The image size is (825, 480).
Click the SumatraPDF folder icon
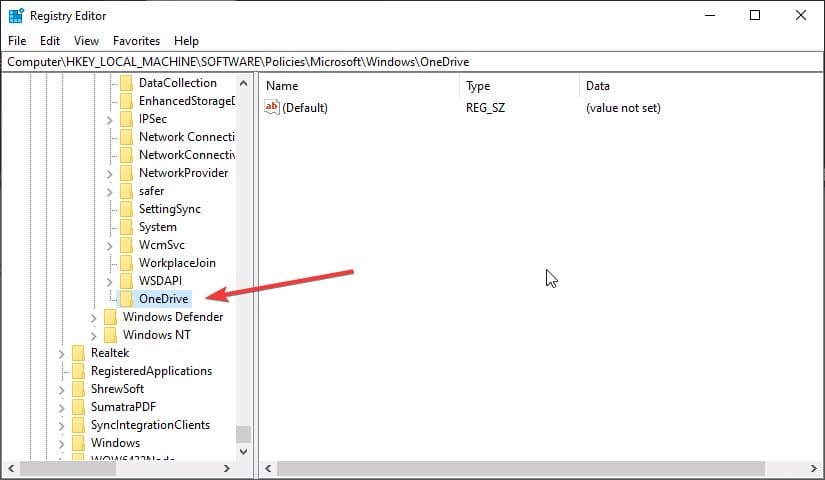78,407
